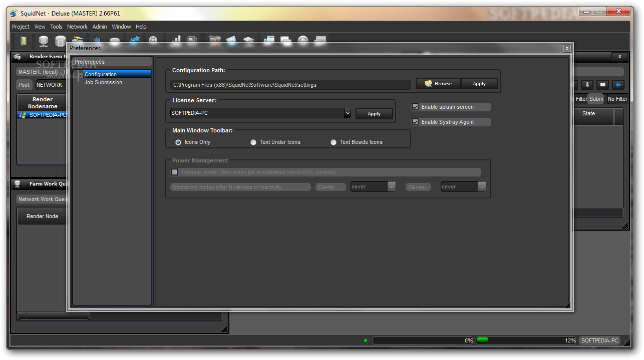The height and width of the screenshot is (360, 644).
Task: Open the Clients shutdown time dropdown
Action: [392, 187]
